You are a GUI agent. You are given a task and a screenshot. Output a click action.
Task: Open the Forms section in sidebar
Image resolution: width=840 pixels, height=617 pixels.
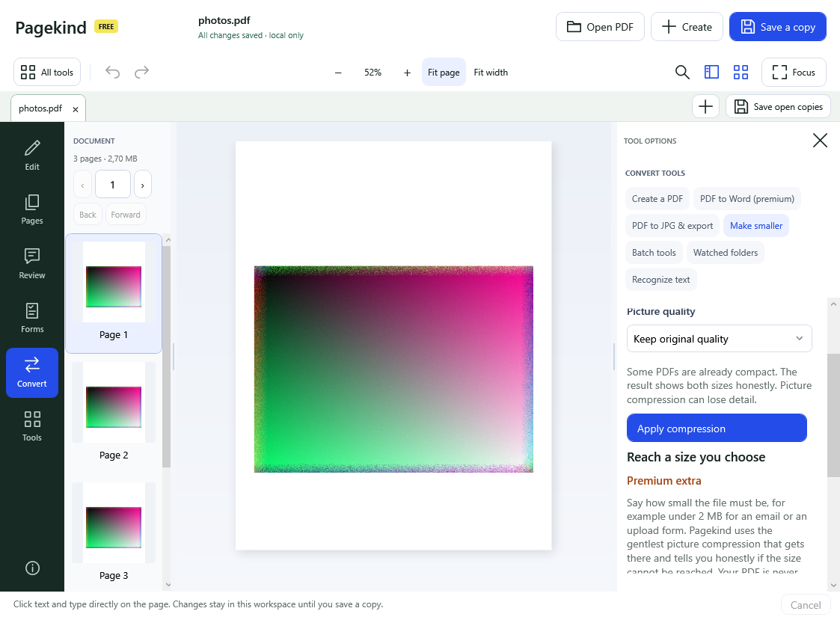coord(32,318)
